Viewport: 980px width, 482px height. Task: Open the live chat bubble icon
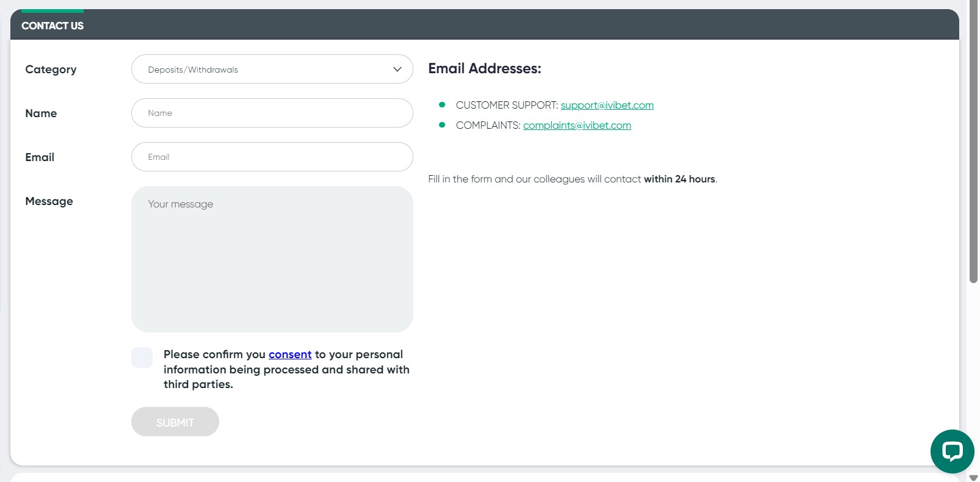[x=952, y=451]
